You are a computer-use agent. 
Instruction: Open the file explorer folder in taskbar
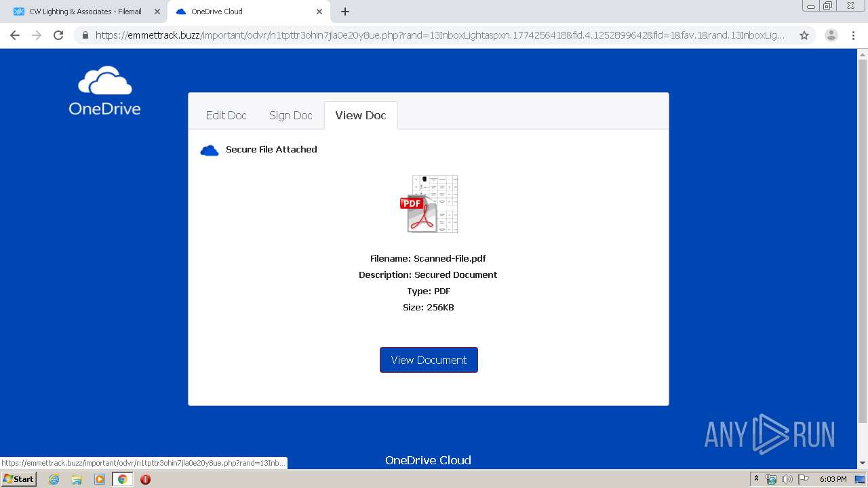click(77, 479)
